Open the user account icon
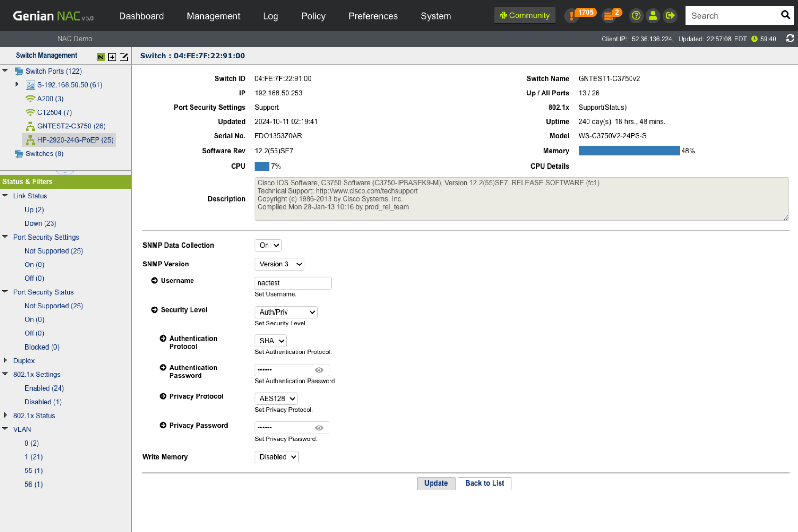This screenshot has width=798, height=532. point(653,16)
